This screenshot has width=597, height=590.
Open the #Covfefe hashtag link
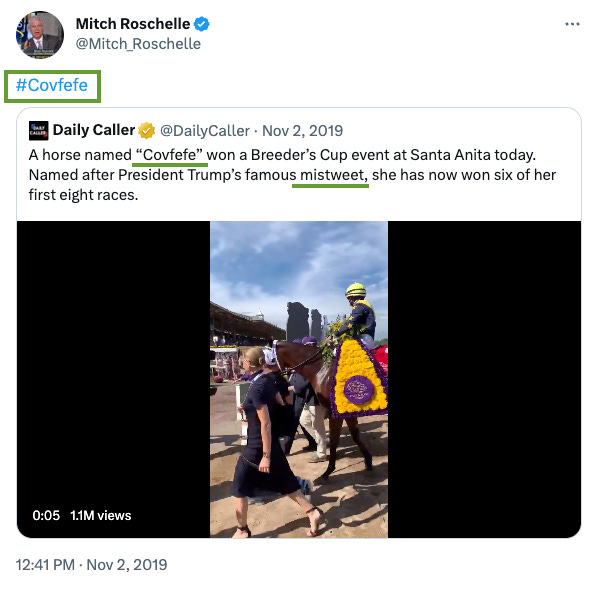coord(52,85)
